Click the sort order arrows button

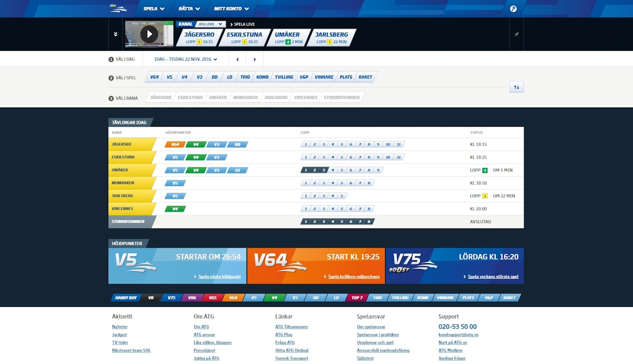(x=516, y=88)
